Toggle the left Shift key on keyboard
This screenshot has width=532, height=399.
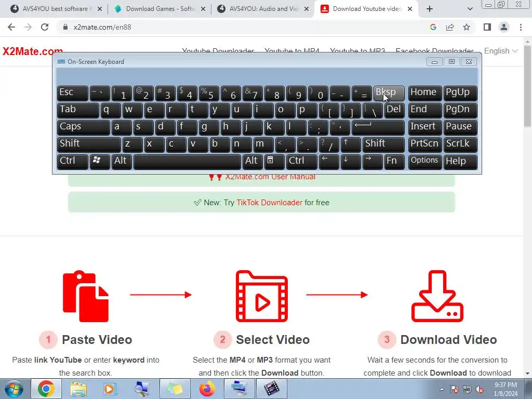pos(89,144)
